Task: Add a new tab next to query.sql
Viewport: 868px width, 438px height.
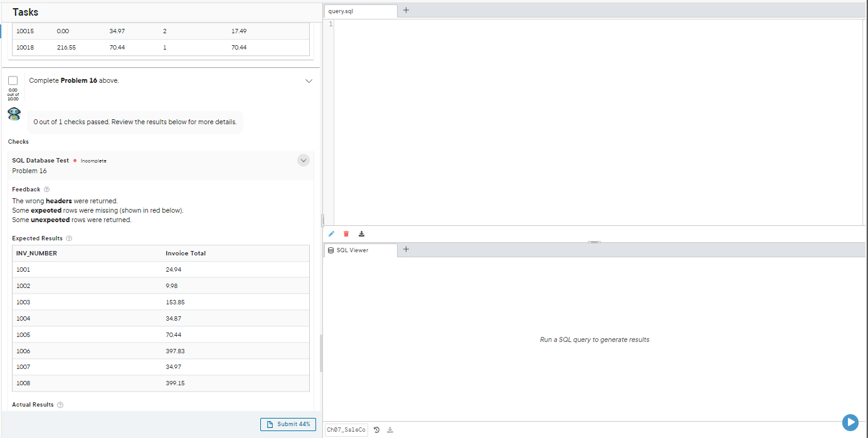Action: (x=406, y=11)
